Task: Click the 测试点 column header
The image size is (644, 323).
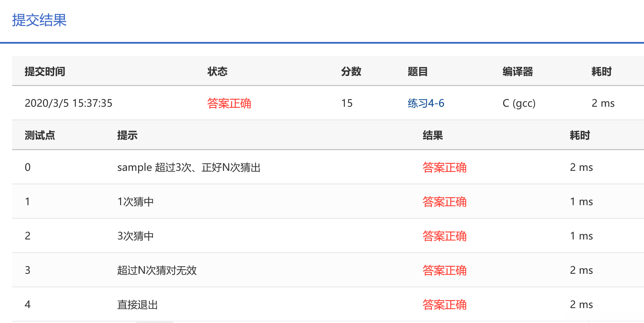Action: [40, 135]
